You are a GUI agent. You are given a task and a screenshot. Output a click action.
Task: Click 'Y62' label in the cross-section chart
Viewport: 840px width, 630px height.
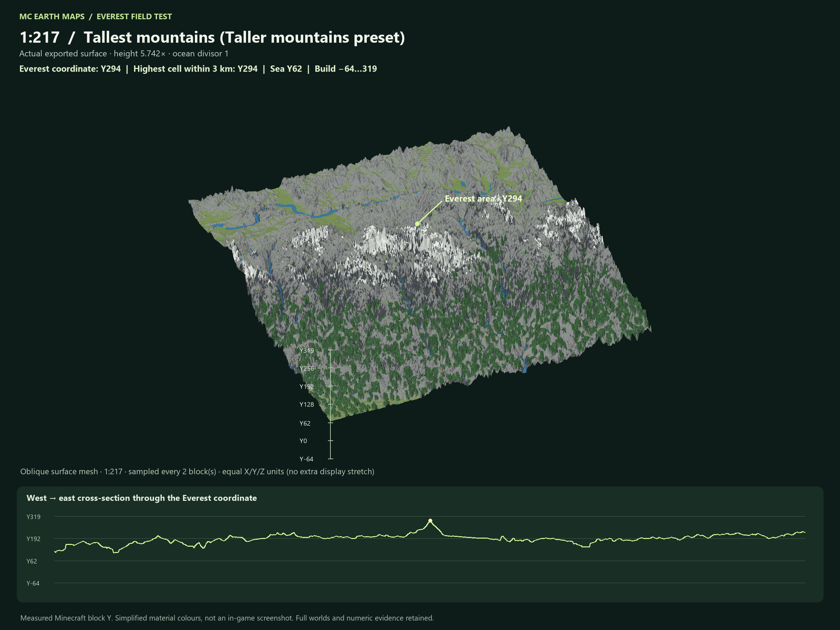[x=31, y=561]
